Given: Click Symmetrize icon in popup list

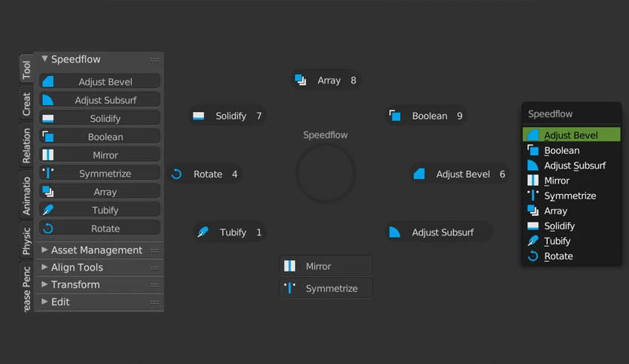Looking at the screenshot, I should pyautogui.click(x=533, y=196).
